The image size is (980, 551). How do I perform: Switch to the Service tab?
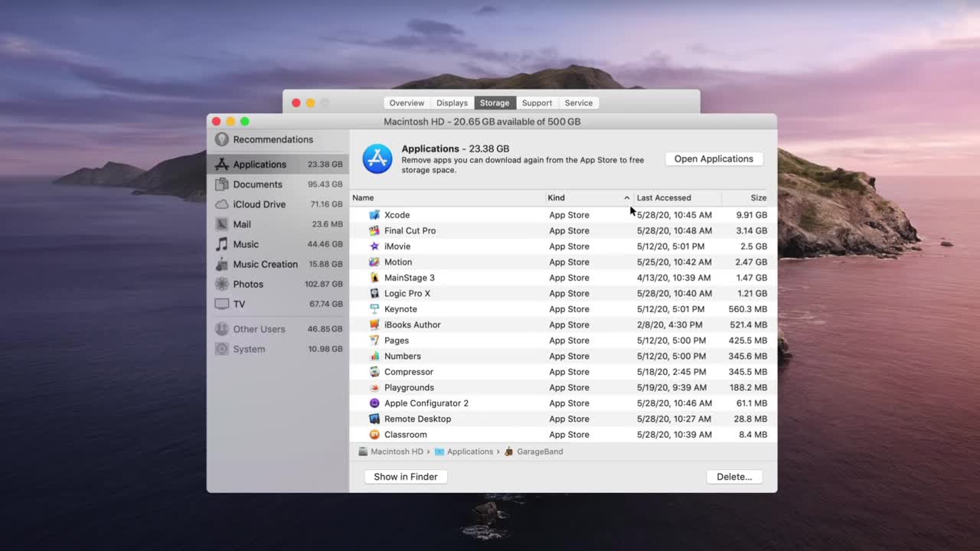click(579, 103)
